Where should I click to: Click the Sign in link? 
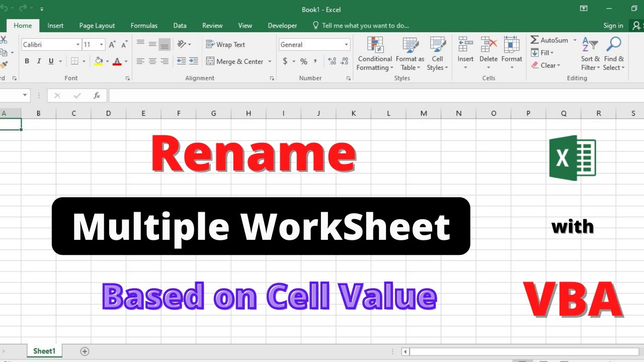pos(613,26)
